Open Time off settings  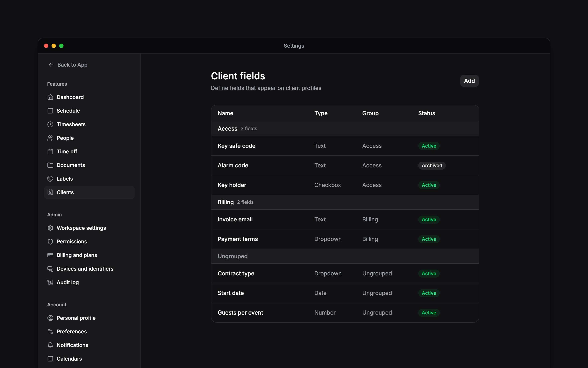(x=89, y=152)
